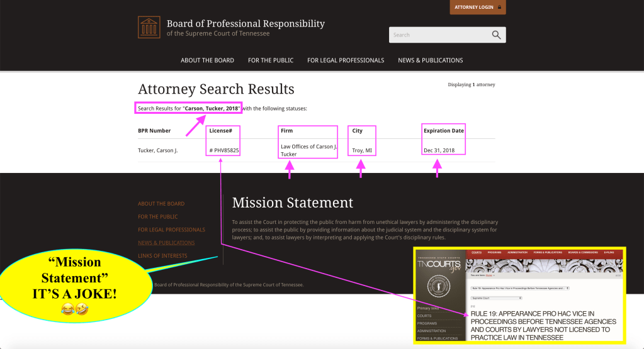The width and height of the screenshot is (644, 349).
Task: Focus the Search input field
Action: coord(439,35)
